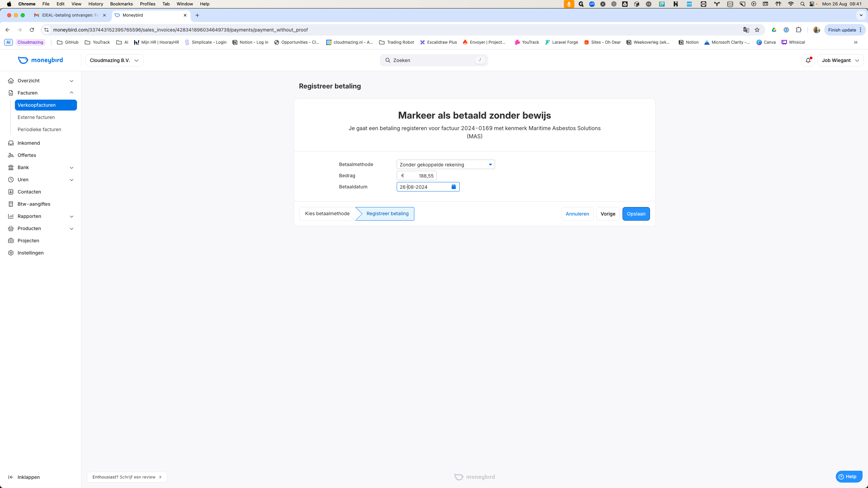This screenshot has width=868, height=488.
Task: Expand the Bank sidebar section
Action: (x=72, y=167)
